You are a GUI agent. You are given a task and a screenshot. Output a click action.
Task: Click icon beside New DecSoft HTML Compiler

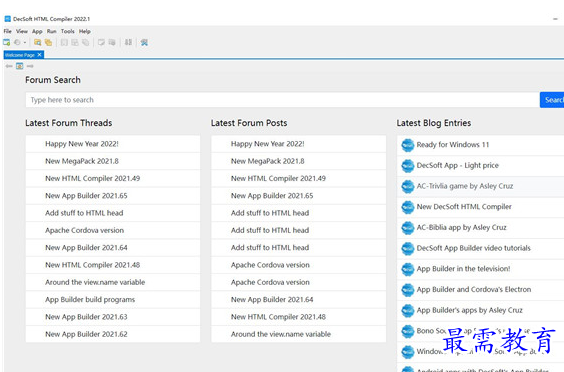tap(408, 207)
